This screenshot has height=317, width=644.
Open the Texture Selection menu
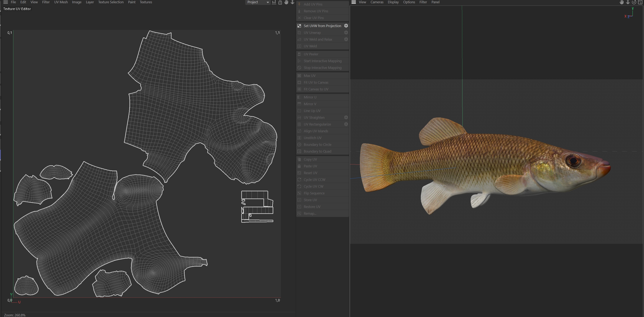[111, 2]
